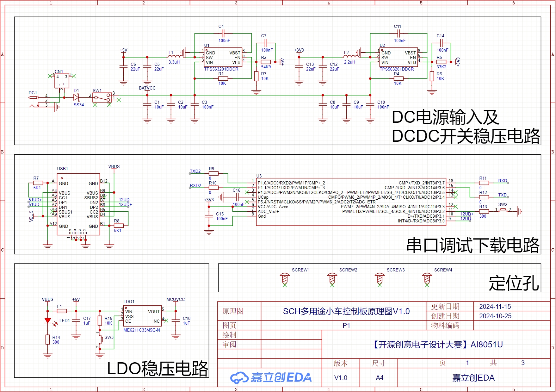Click the R14 300 ohm resistor symbol
The width and height of the screenshot is (556, 392).
coord(47,339)
